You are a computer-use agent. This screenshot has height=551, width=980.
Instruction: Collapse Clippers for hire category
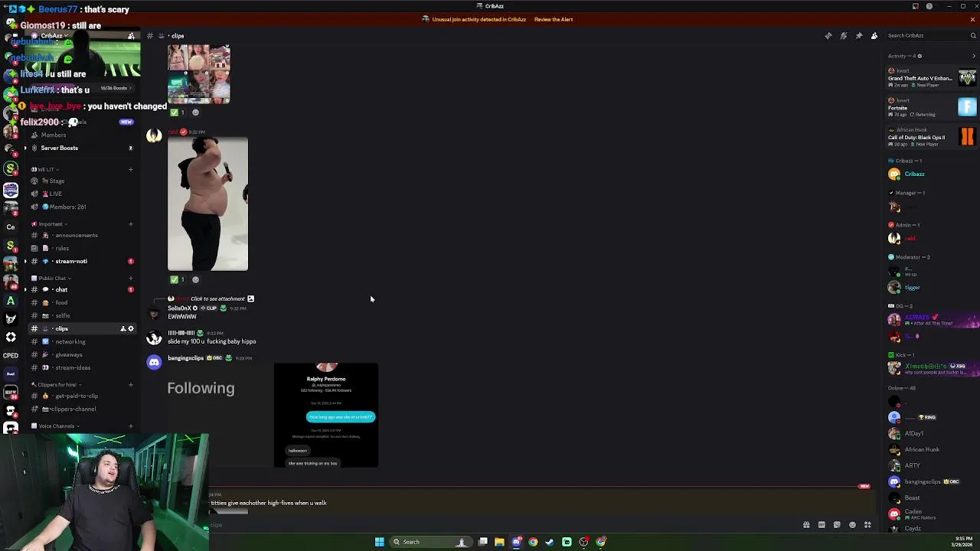coord(57,385)
